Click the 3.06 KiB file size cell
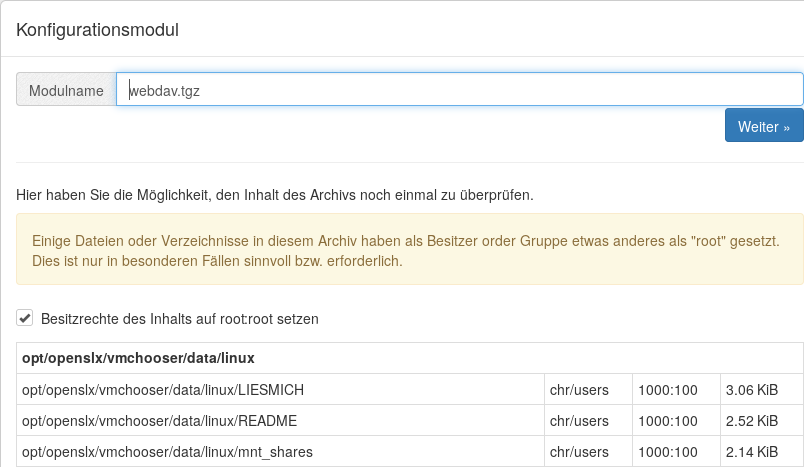Screen dimensions: 804x467 [x=753, y=390]
